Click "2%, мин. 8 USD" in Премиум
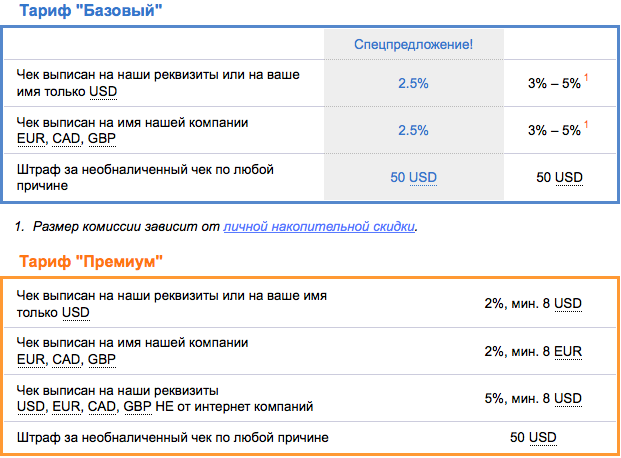Viewport: 621px width, 458px height. coord(531,303)
